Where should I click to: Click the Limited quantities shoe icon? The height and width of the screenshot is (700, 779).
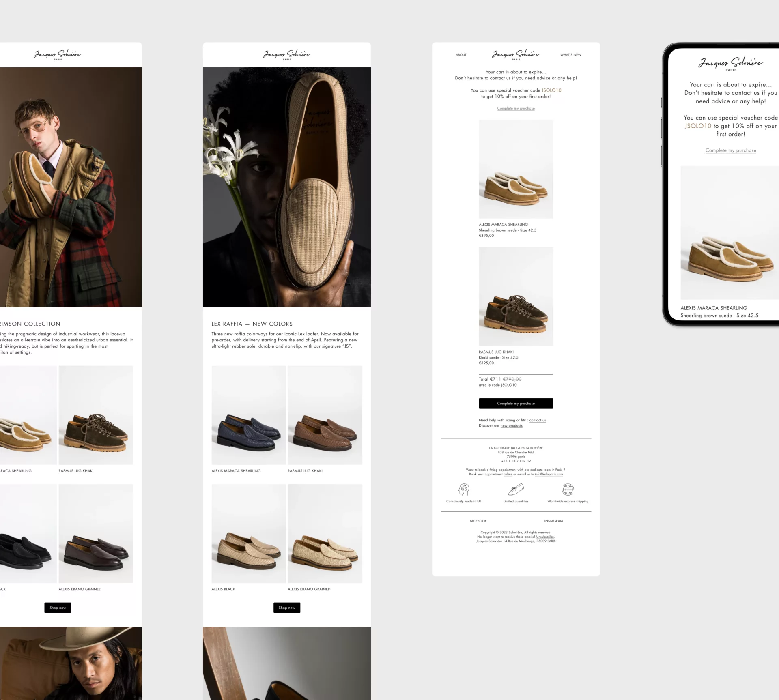516,490
